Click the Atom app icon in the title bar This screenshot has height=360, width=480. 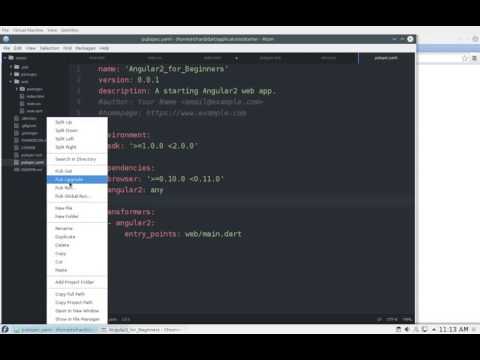(x=6, y=39)
